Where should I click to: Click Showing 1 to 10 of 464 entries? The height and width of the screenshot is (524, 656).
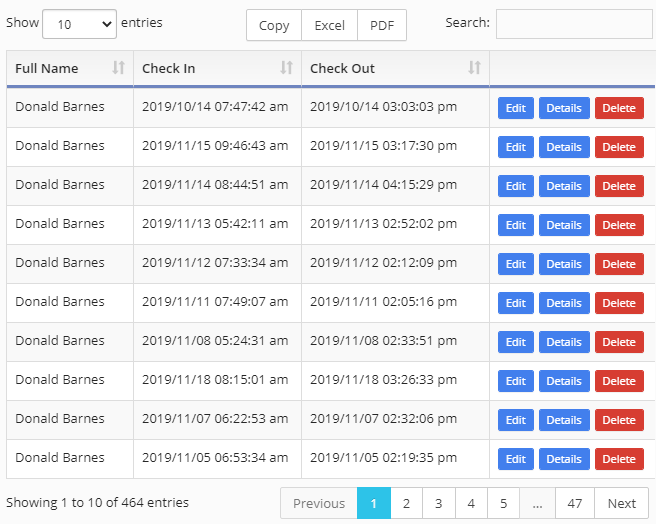(97, 502)
